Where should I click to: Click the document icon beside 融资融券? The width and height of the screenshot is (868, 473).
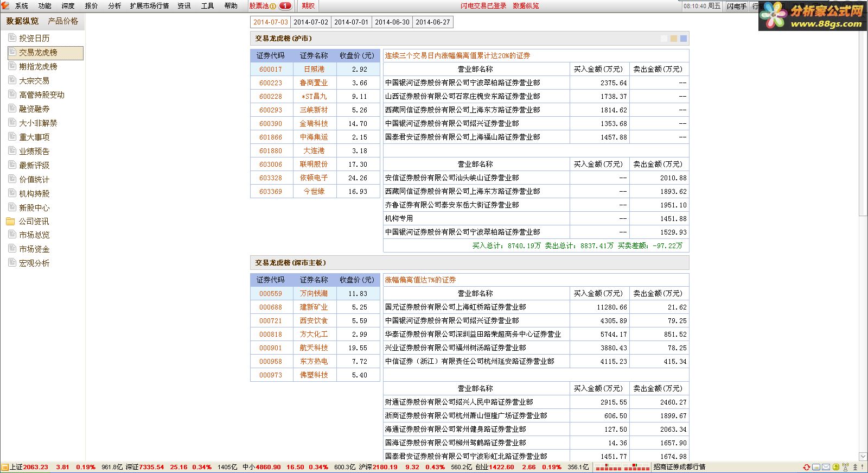pos(12,108)
